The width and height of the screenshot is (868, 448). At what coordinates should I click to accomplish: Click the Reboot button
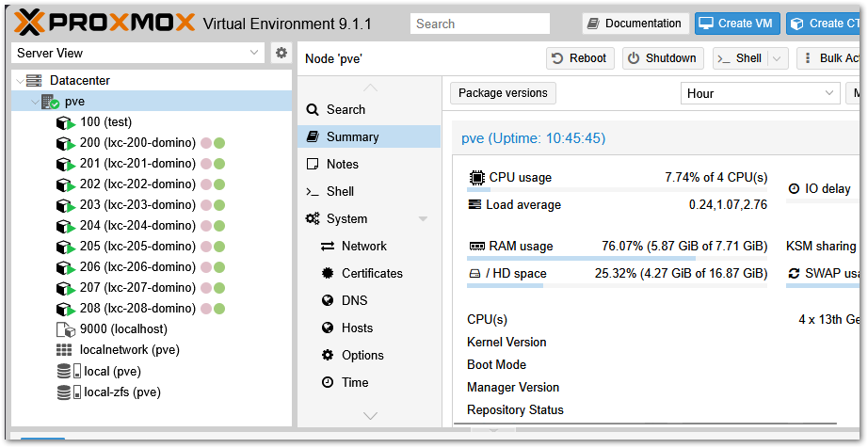(580, 58)
